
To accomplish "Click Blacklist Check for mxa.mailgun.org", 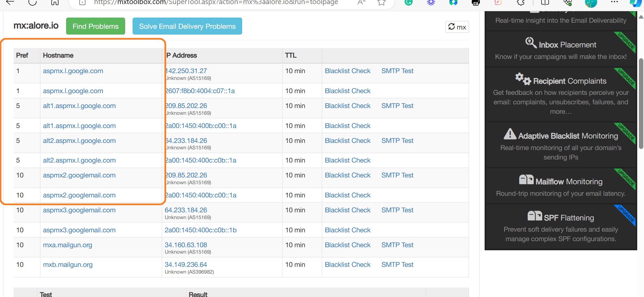I will 348,245.
